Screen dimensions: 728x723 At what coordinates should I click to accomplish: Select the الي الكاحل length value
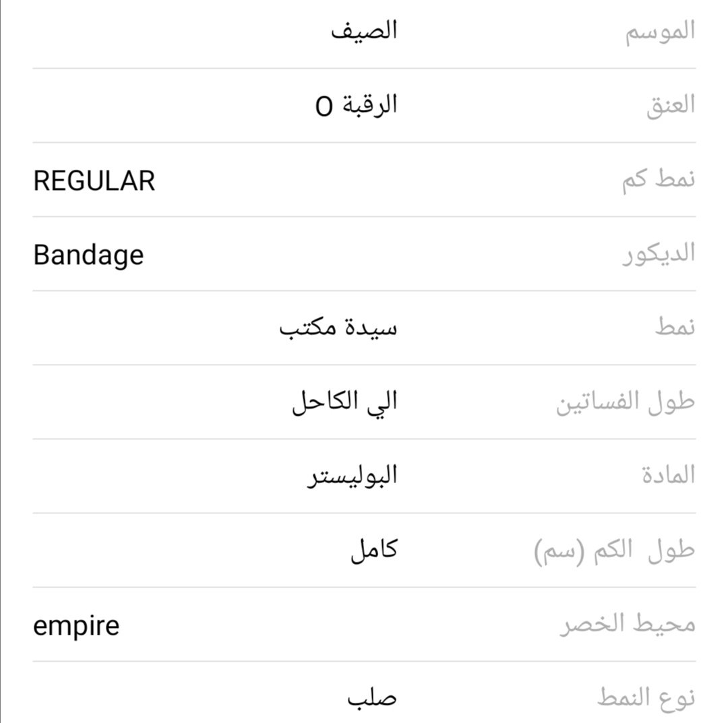tap(344, 403)
